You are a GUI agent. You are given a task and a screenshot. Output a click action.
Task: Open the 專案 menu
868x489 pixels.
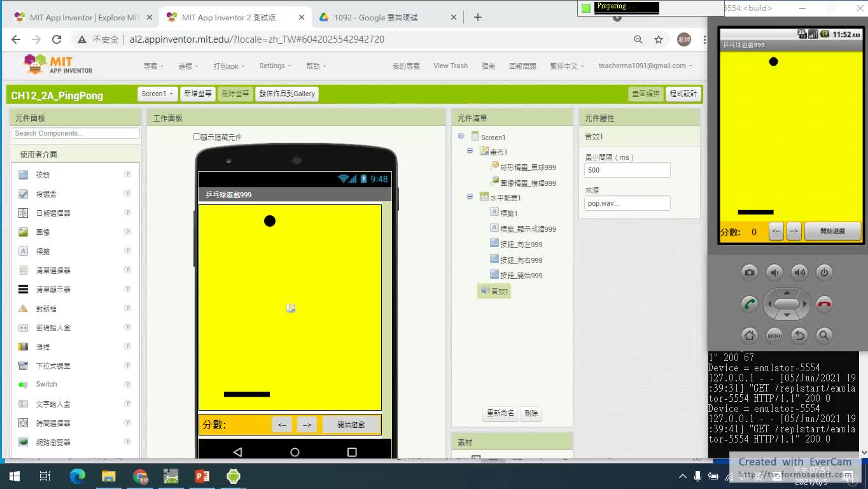click(153, 66)
